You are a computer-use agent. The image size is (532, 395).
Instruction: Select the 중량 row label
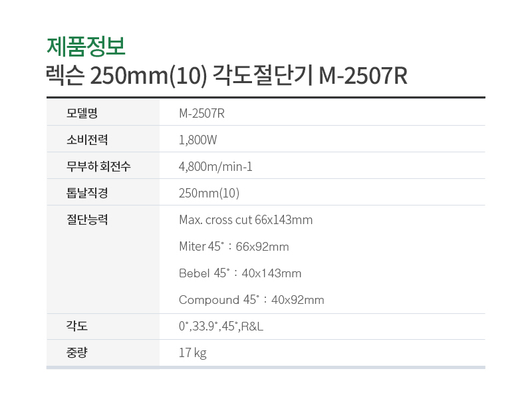point(76,352)
